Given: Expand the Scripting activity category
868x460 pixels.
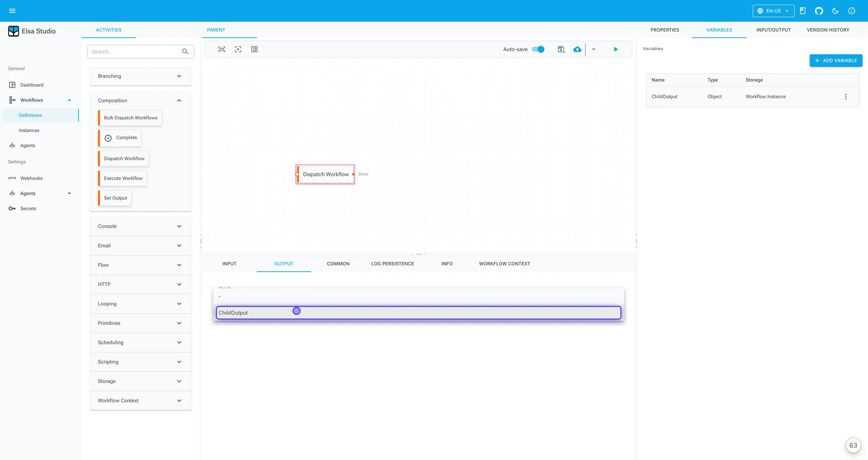Looking at the screenshot, I should pos(140,362).
